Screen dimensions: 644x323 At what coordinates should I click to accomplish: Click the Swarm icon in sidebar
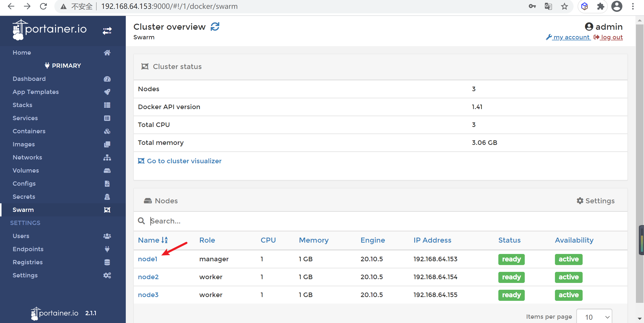pyautogui.click(x=107, y=210)
